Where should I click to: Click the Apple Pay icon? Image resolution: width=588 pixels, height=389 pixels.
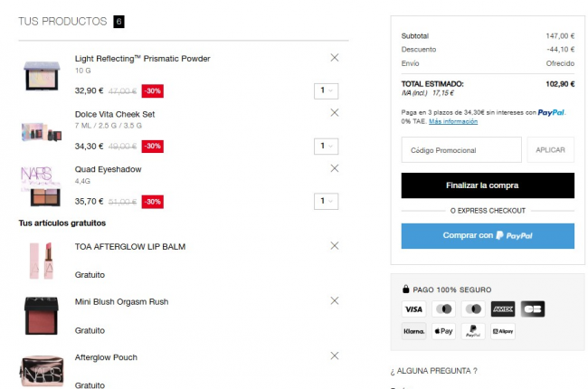(x=443, y=332)
